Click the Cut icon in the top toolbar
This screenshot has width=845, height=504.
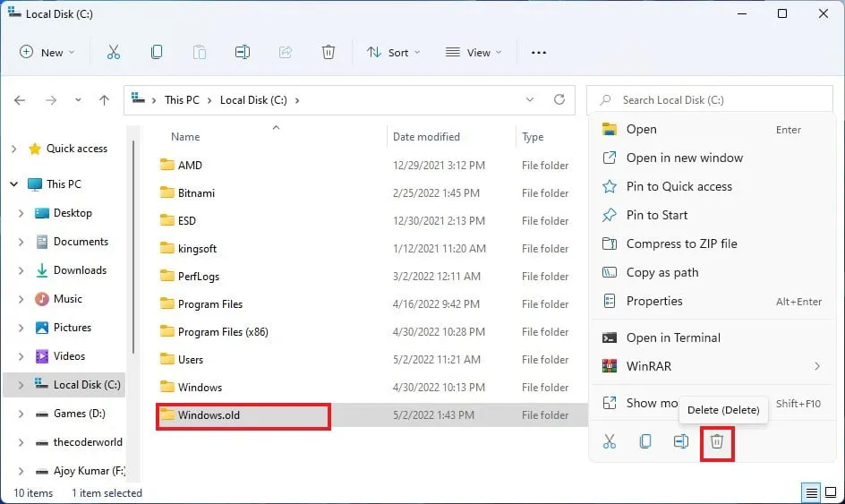coord(113,52)
